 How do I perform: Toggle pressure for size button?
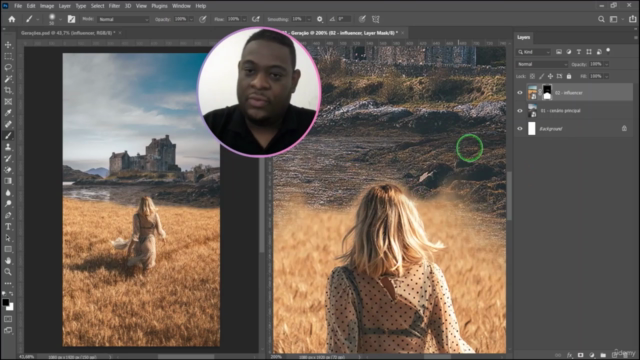click(362, 19)
